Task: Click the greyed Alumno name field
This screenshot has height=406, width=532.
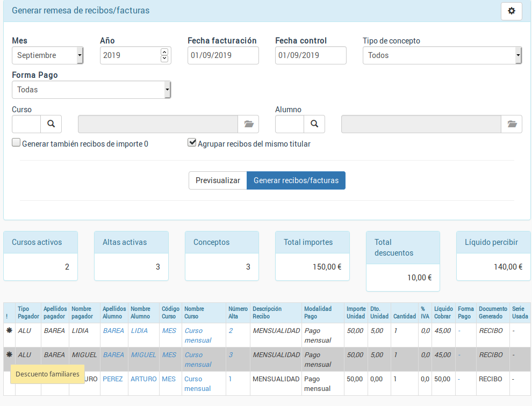Action: pyautogui.click(x=421, y=124)
